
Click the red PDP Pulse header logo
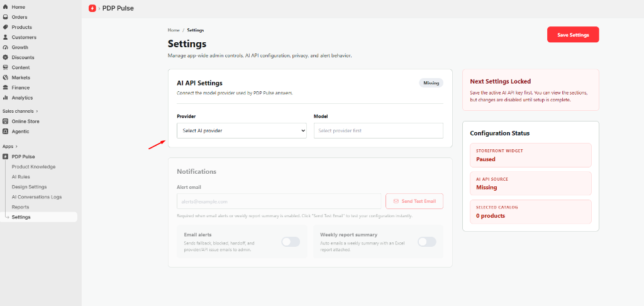[x=92, y=8]
